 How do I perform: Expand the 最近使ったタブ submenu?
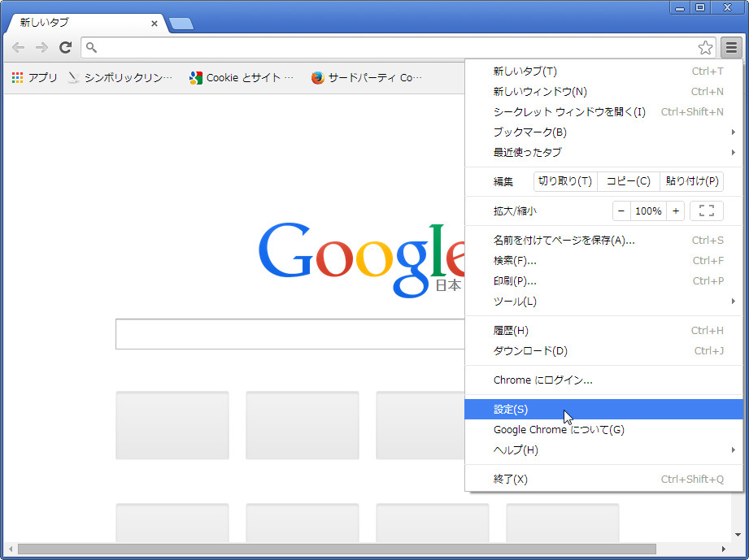pyautogui.click(x=603, y=152)
